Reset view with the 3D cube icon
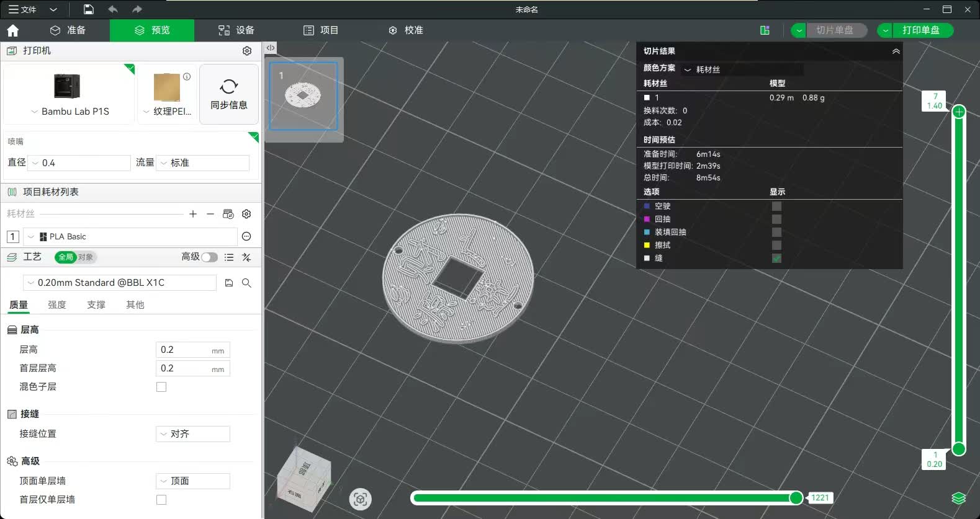Screen dimensions: 980x519 (361, 499)
